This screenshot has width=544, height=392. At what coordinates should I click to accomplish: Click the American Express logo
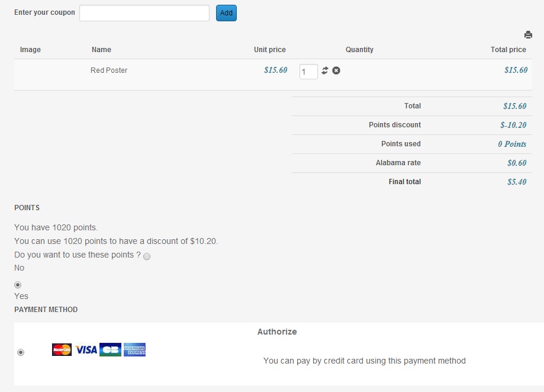(x=134, y=350)
